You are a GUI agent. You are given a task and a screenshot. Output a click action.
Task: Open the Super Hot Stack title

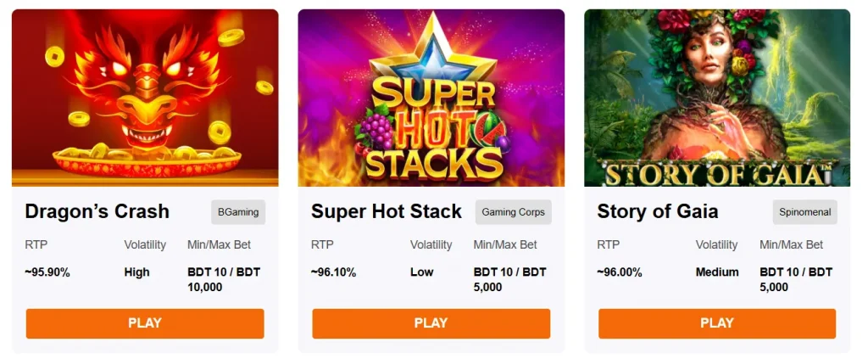387,211
